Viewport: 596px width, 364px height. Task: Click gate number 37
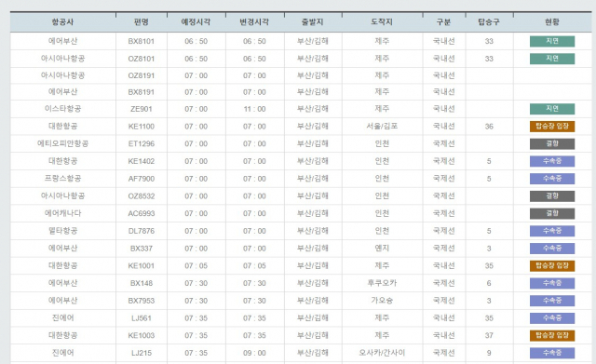tap(489, 335)
